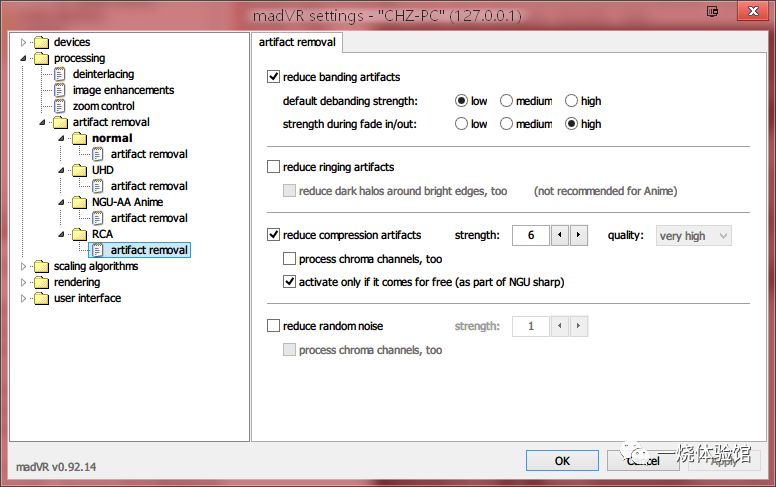Set default debanding strength to high
This screenshot has height=487, width=776.
(x=571, y=101)
